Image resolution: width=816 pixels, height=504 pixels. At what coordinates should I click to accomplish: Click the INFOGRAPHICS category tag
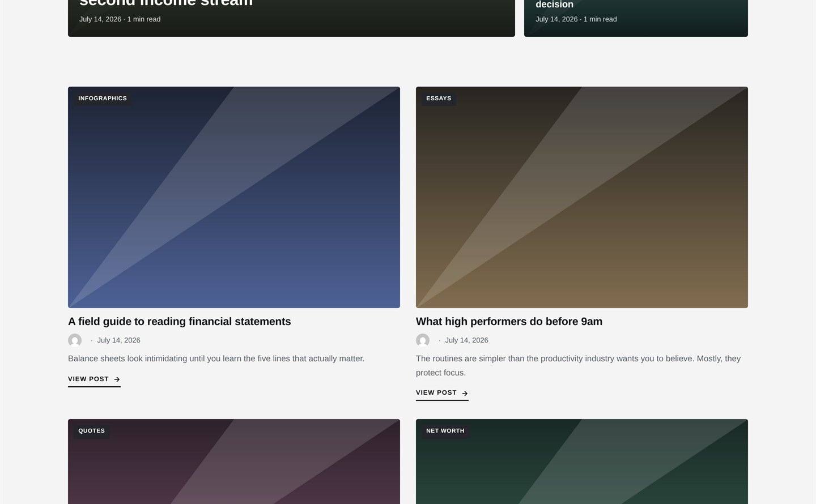click(x=103, y=99)
